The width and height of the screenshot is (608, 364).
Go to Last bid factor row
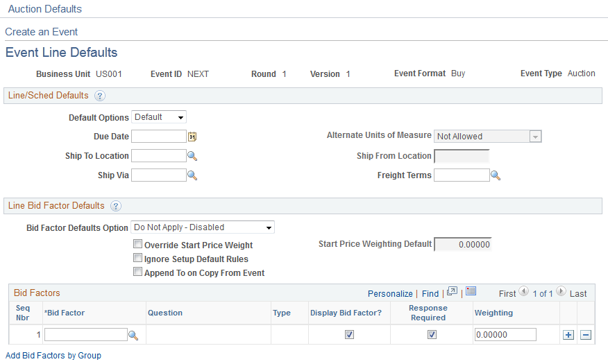coord(578,294)
